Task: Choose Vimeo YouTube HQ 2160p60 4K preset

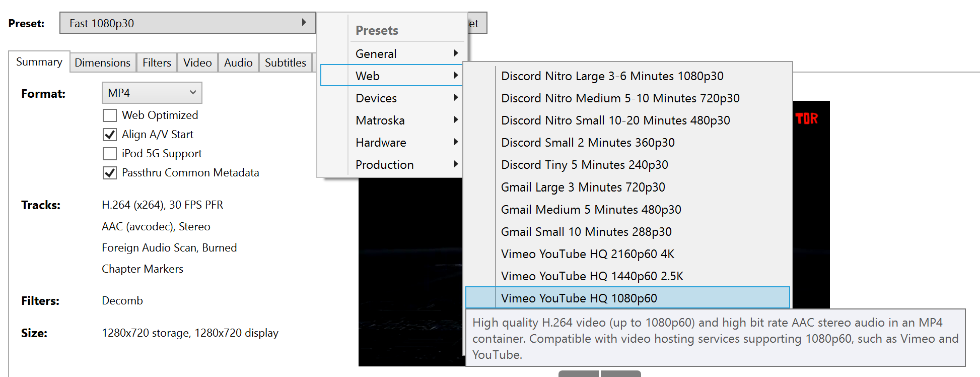Action: [x=627, y=254]
